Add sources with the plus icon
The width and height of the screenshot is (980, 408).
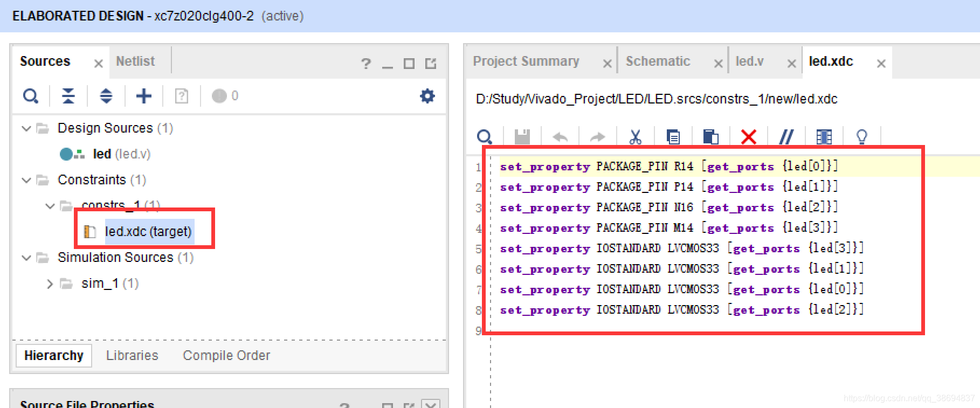pyautogui.click(x=144, y=96)
